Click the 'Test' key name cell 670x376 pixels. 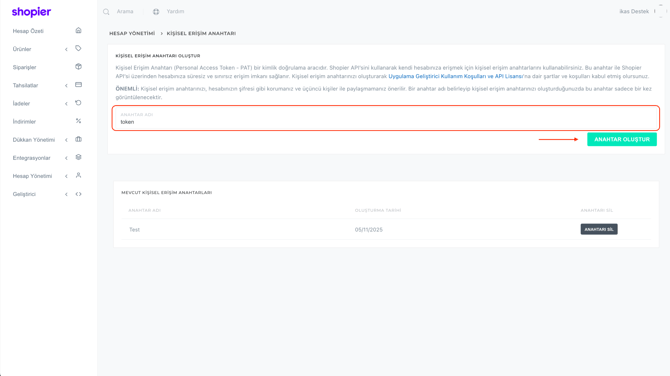coord(134,230)
